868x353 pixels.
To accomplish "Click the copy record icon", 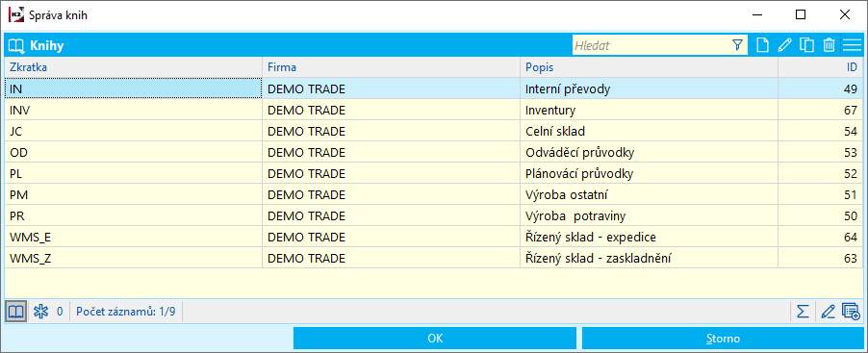I will pos(806,45).
